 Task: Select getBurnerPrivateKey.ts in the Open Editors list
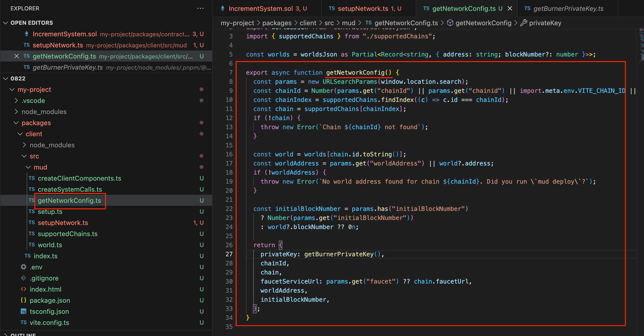[x=106, y=68]
